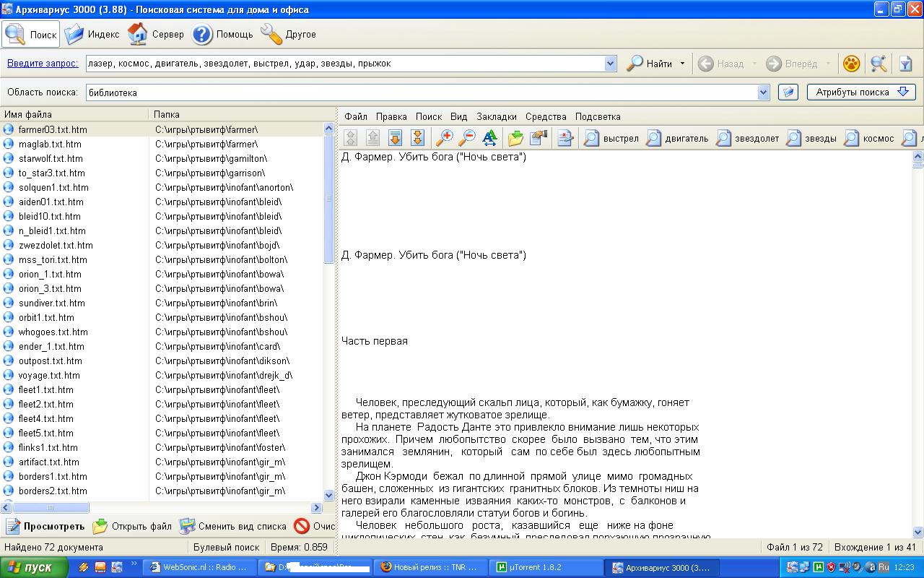The width and height of the screenshot is (924, 578).
Task: Open the Файл menu in preview pane
Action: [356, 116]
